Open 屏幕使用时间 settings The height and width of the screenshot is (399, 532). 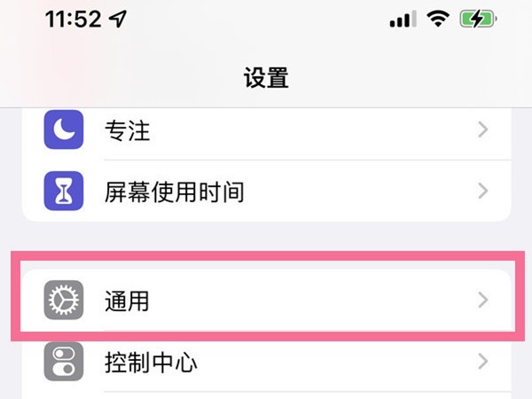(x=266, y=191)
